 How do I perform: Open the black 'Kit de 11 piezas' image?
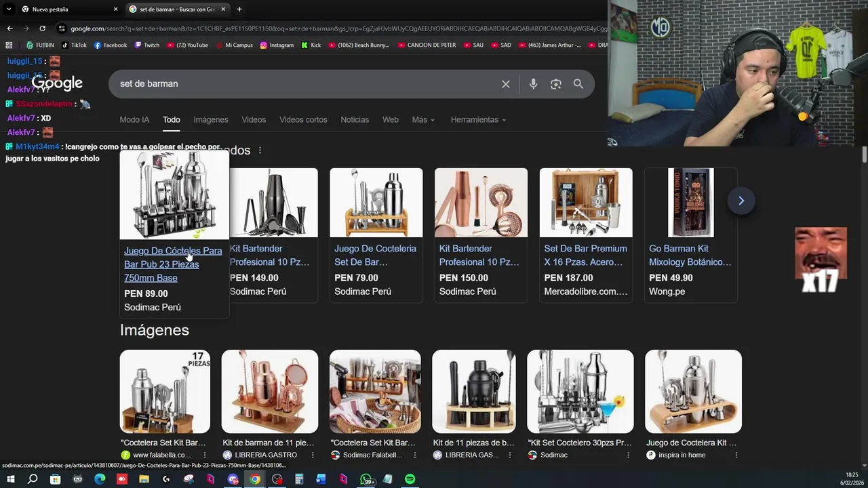474,392
